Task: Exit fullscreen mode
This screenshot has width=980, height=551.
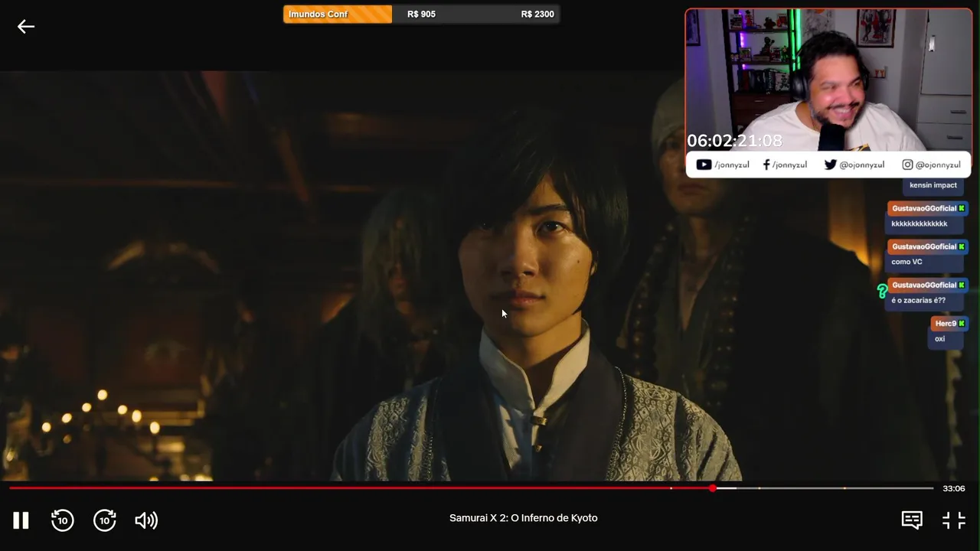Action: click(x=954, y=520)
